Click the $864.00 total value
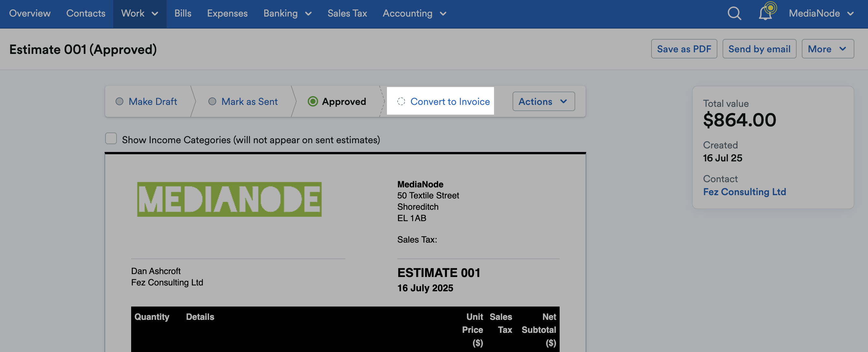The width and height of the screenshot is (868, 352). [740, 120]
